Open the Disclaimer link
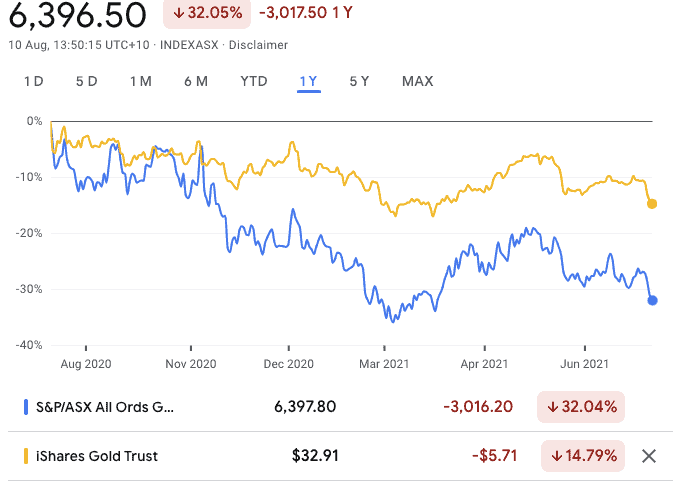 point(258,45)
